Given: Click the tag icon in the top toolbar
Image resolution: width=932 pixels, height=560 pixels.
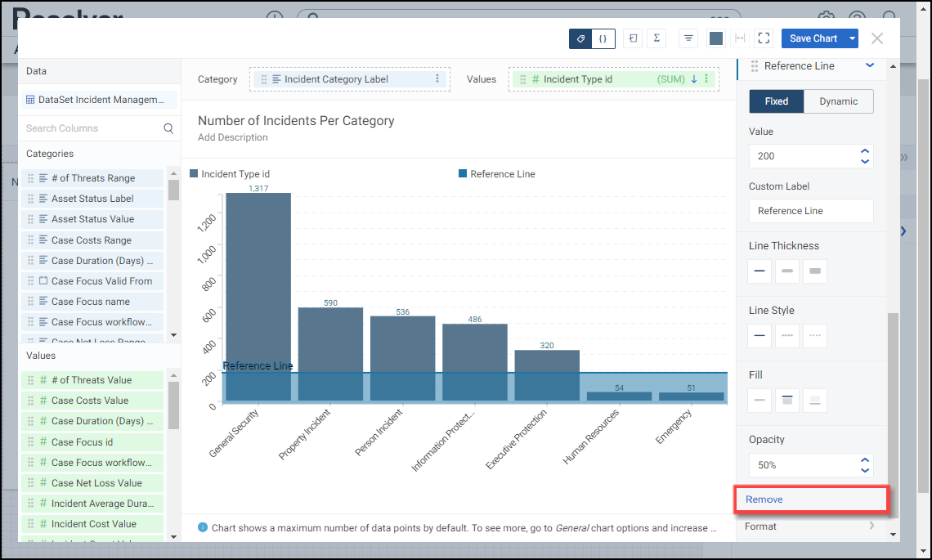Looking at the screenshot, I should point(580,38).
